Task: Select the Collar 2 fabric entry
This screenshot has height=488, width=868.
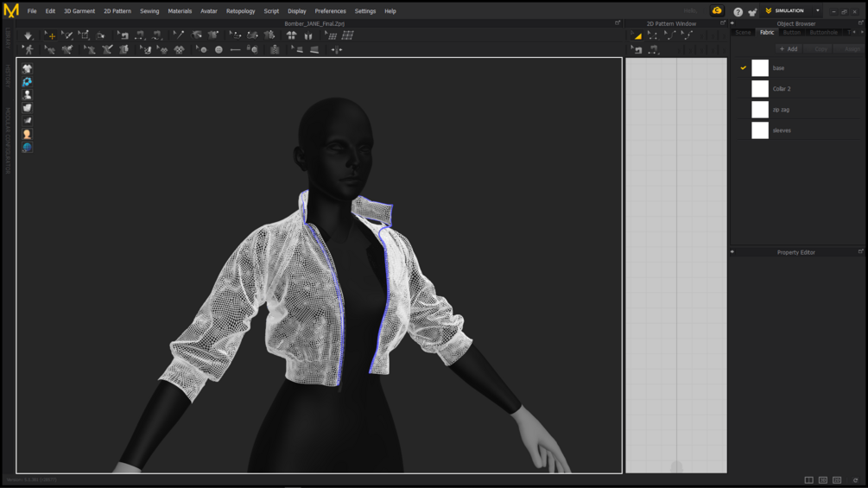Action: (782, 89)
